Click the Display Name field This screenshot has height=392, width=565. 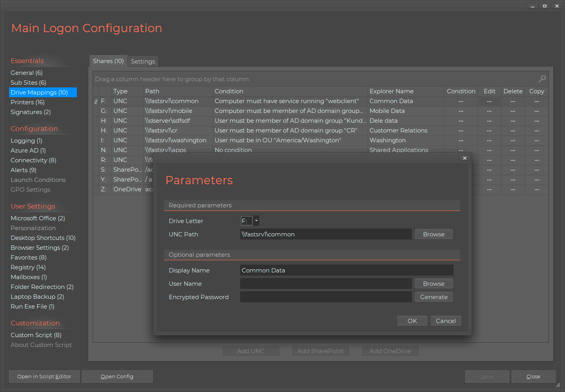click(346, 270)
